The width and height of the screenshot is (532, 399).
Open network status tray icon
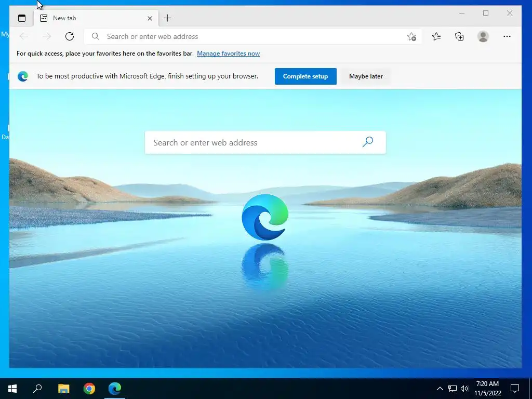coord(453,389)
